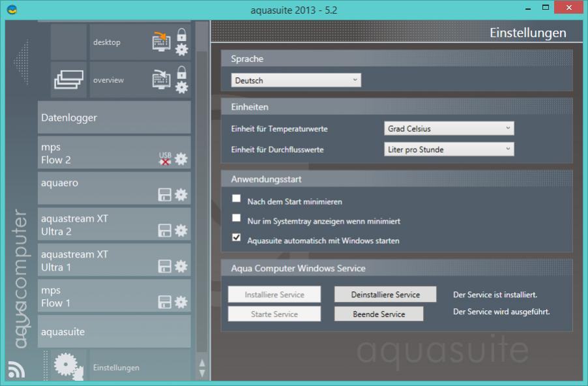The height and width of the screenshot is (386, 588).
Task: Open gear settings for aquastream XT Ultra 2
Action: pos(181,230)
